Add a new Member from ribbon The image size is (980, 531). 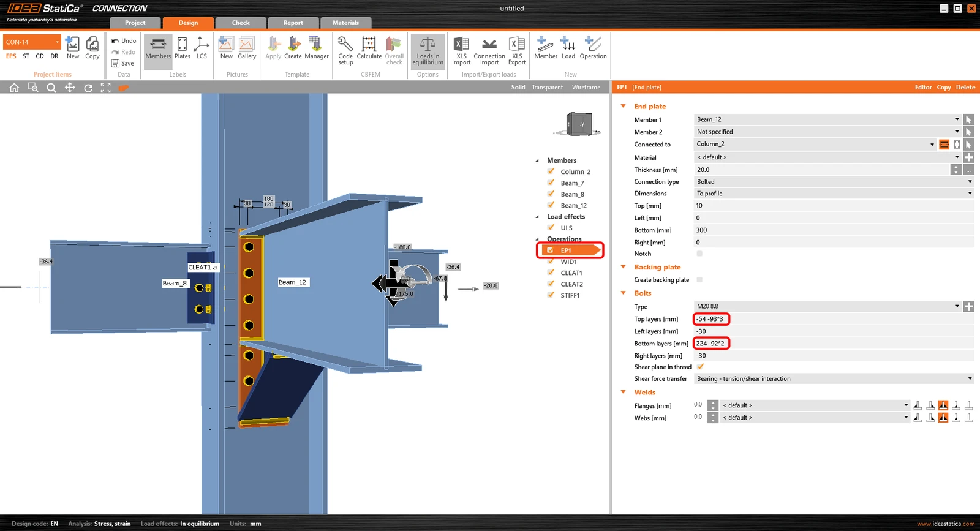(x=546, y=48)
